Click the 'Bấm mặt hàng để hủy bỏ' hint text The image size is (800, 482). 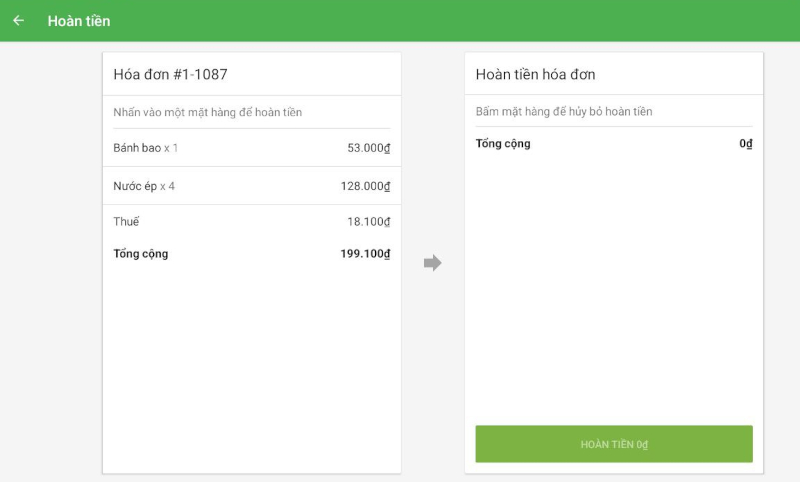point(564,112)
